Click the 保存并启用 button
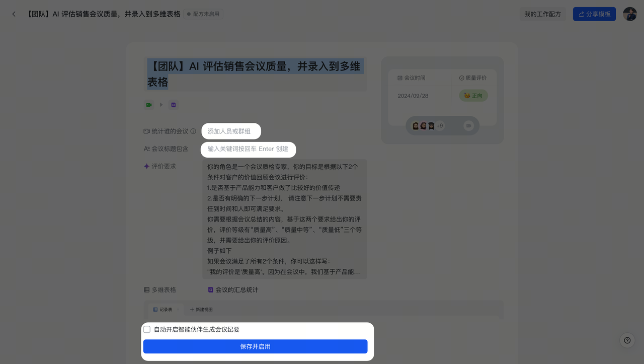The height and width of the screenshot is (364, 644). [x=255, y=346]
